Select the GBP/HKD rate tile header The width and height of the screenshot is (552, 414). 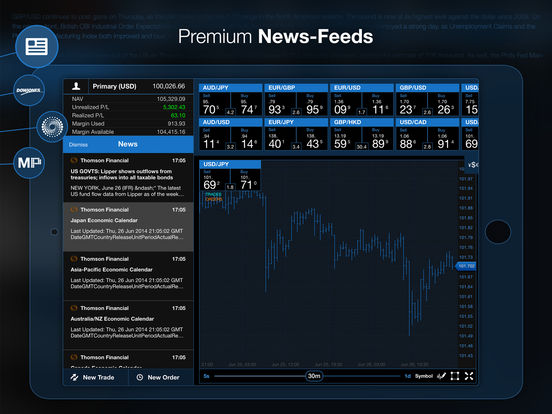point(362,122)
